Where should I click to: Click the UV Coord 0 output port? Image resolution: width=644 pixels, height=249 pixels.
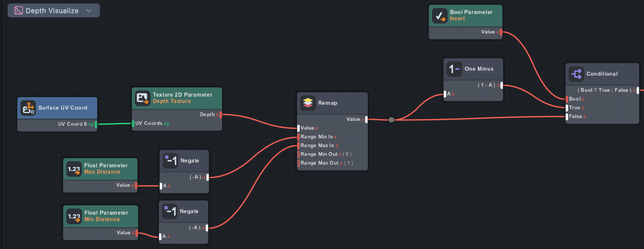(96, 124)
